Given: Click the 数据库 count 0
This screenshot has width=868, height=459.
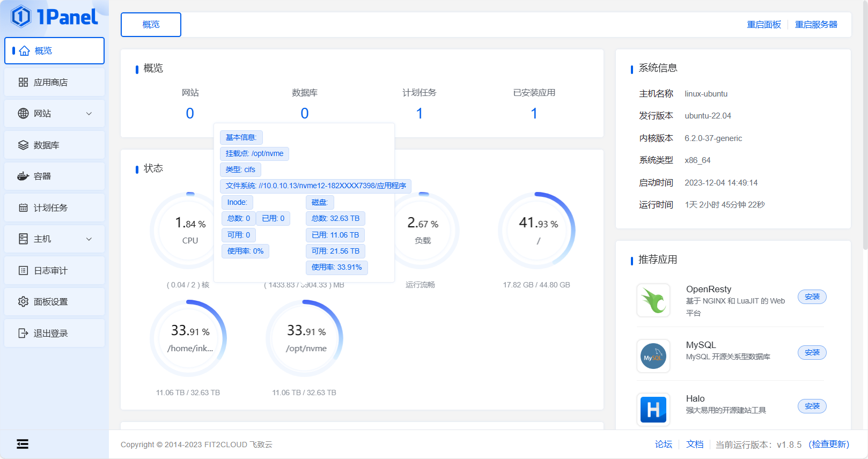Looking at the screenshot, I should [x=305, y=113].
